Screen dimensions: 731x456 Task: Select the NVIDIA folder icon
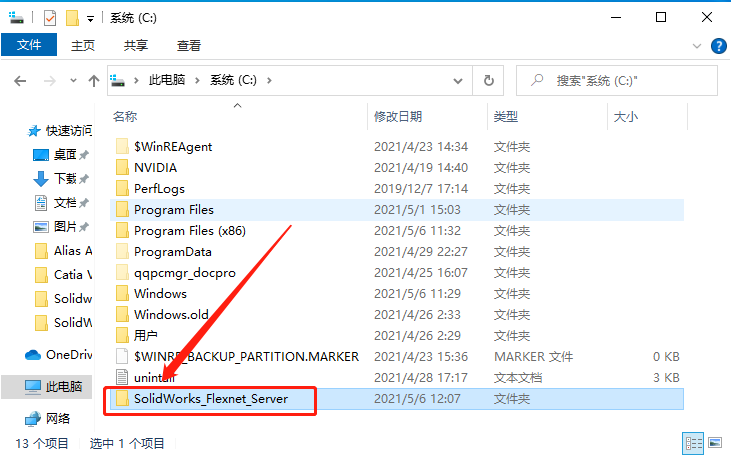pyautogui.click(x=122, y=167)
